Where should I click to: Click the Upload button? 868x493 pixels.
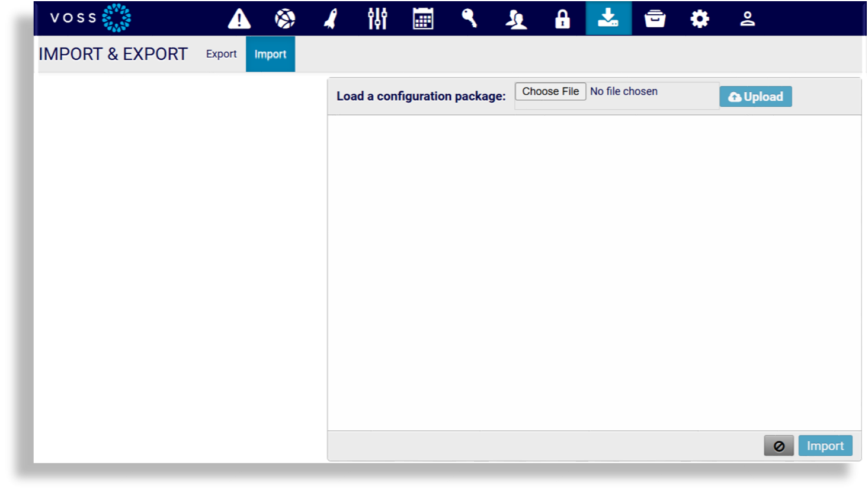[755, 97]
